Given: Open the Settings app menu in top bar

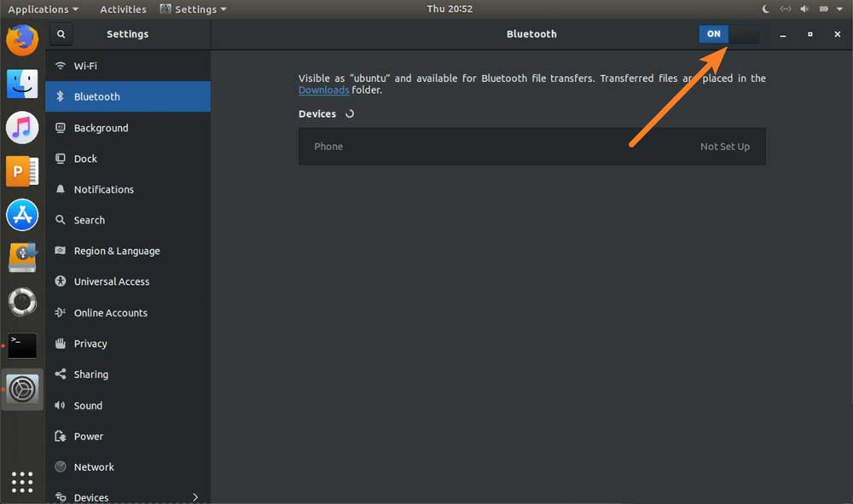Looking at the screenshot, I should coord(194,9).
